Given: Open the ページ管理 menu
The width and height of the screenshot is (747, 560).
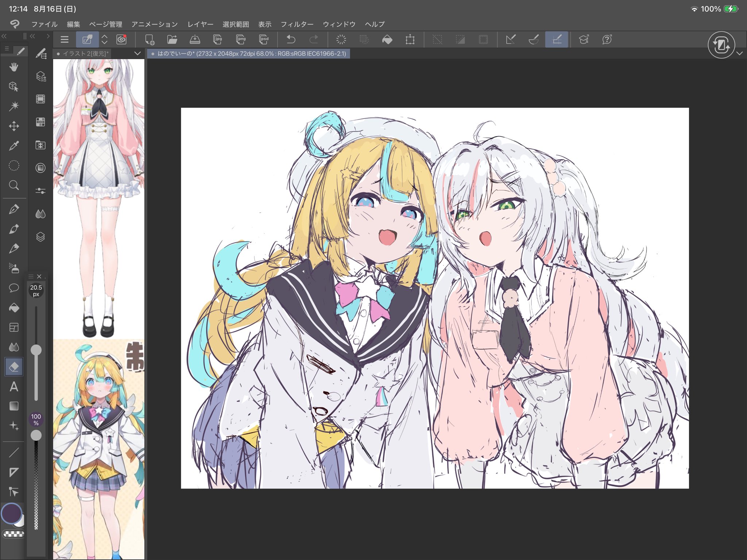Looking at the screenshot, I should [x=106, y=24].
